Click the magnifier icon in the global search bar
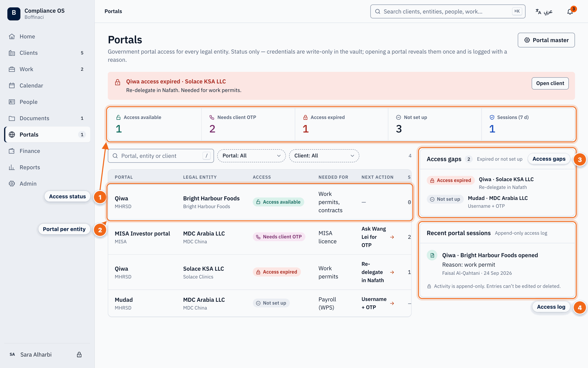 [378, 12]
